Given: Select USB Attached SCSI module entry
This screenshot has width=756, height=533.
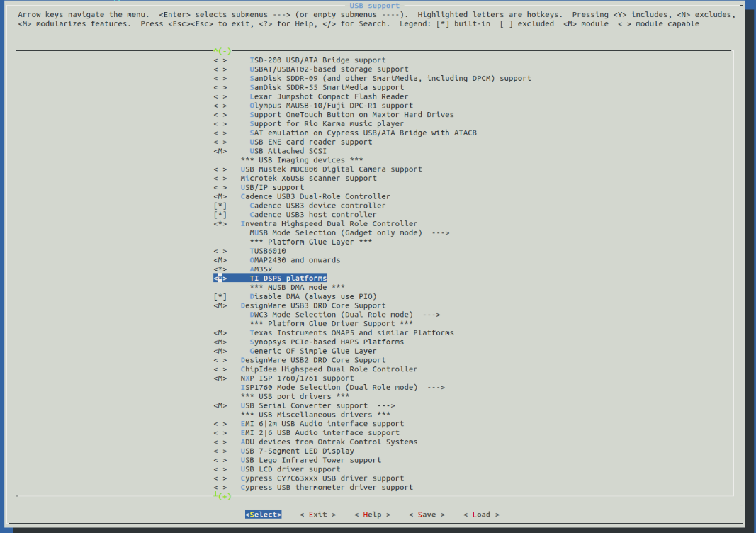Looking at the screenshot, I should 286,151.
